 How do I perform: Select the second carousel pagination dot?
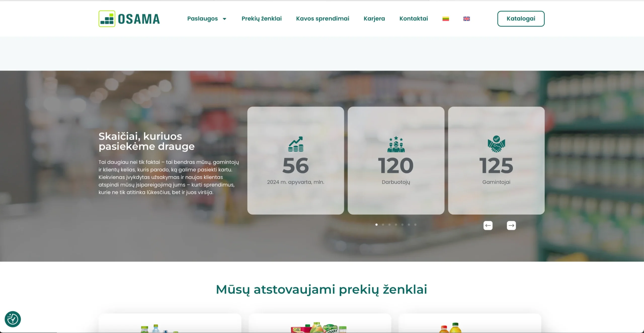tap(383, 225)
